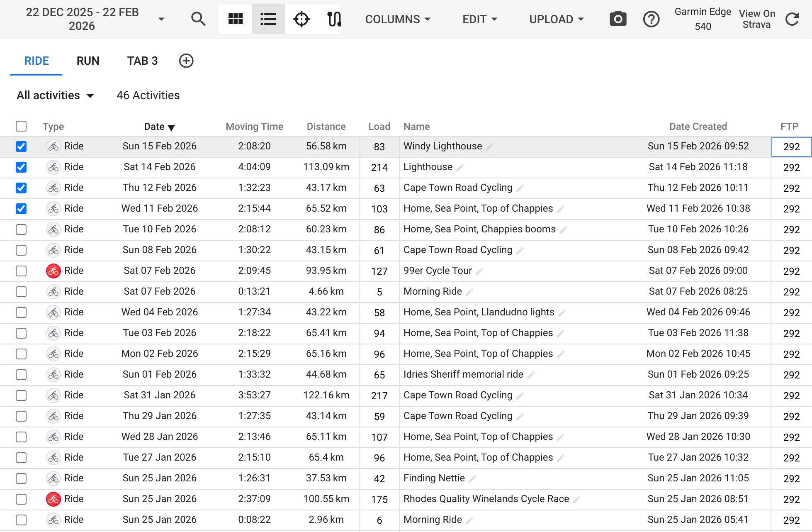Refresh the activity list
Viewport: 812px width, 532px height.
[792, 19]
